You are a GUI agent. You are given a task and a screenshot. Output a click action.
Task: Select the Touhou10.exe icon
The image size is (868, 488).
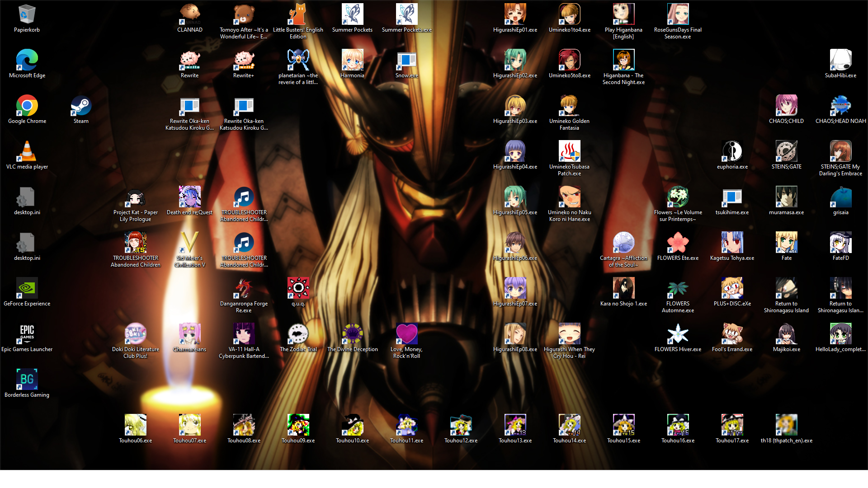[x=352, y=425]
